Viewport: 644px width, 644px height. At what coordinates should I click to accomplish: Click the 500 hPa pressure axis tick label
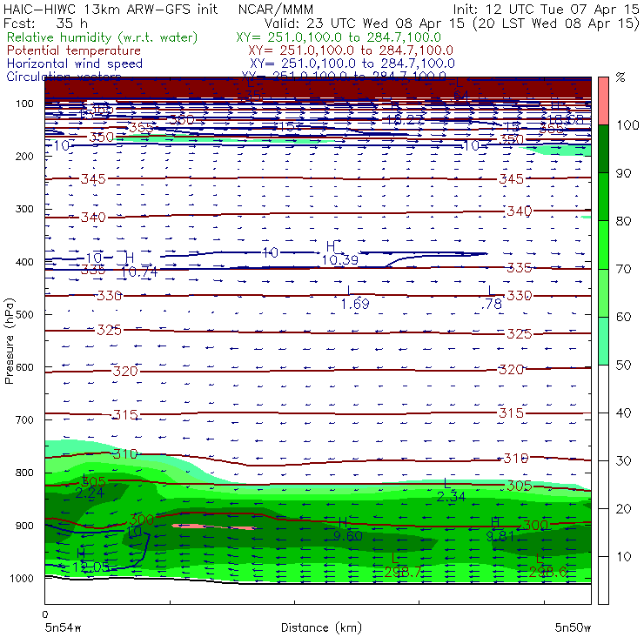24,314
